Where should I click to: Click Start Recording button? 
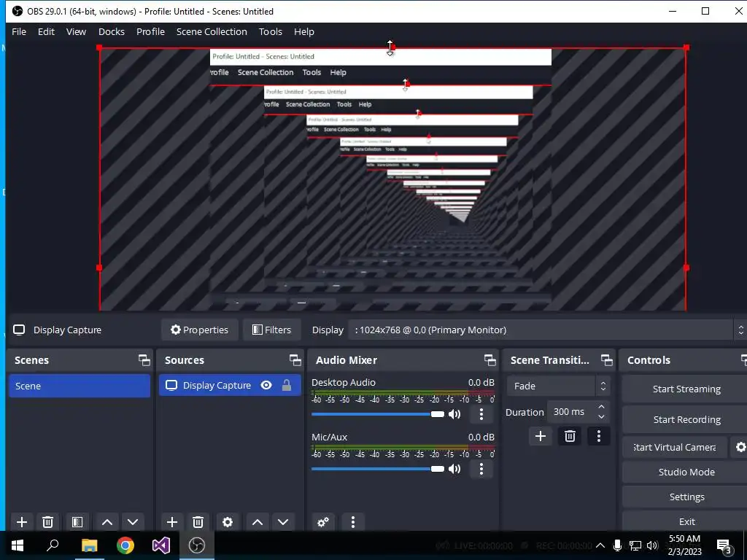click(686, 419)
